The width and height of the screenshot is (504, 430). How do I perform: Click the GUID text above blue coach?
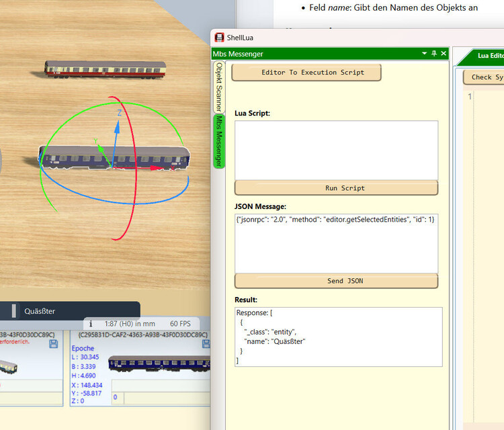[143, 335]
